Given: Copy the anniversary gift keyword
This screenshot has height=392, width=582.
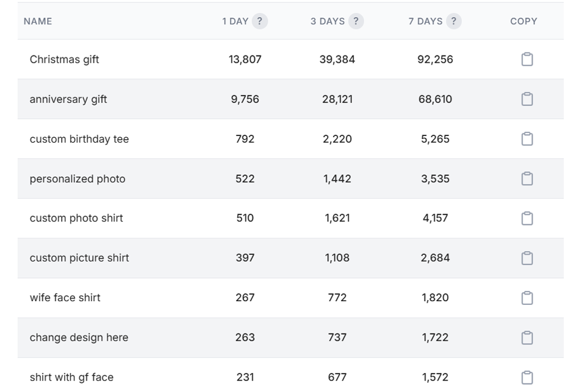Looking at the screenshot, I should coord(527,99).
